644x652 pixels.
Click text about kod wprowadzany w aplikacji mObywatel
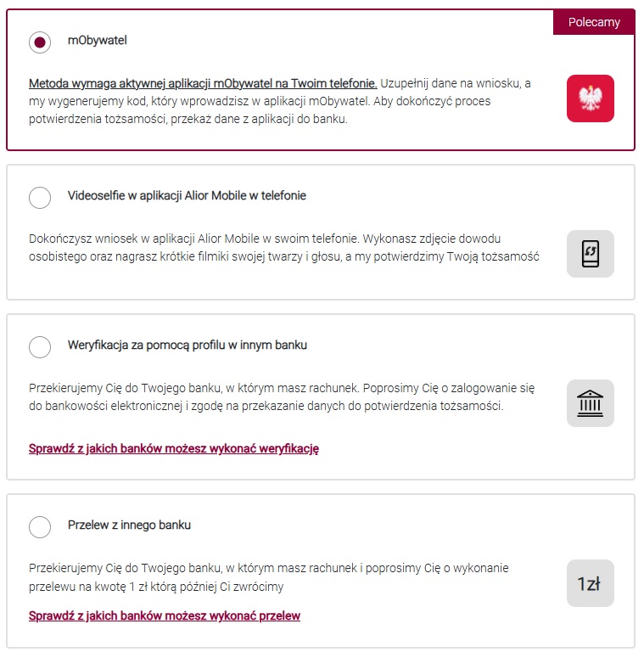tap(280, 101)
